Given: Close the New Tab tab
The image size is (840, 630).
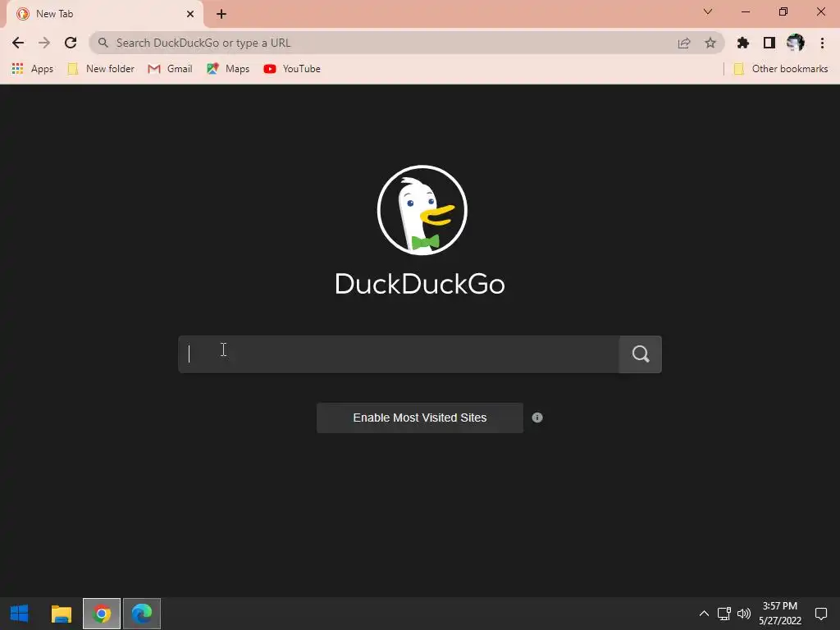Looking at the screenshot, I should [x=190, y=14].
